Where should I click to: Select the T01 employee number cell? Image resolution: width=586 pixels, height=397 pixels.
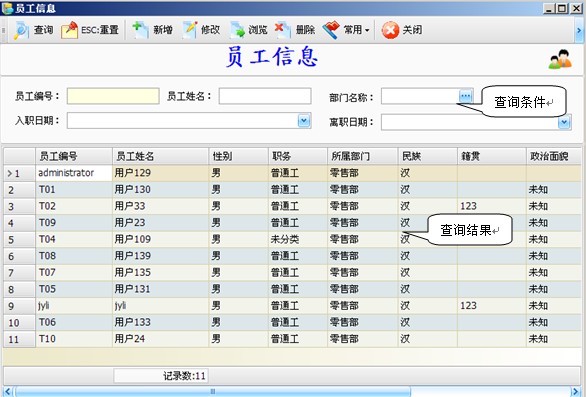[x=74, y=190]
